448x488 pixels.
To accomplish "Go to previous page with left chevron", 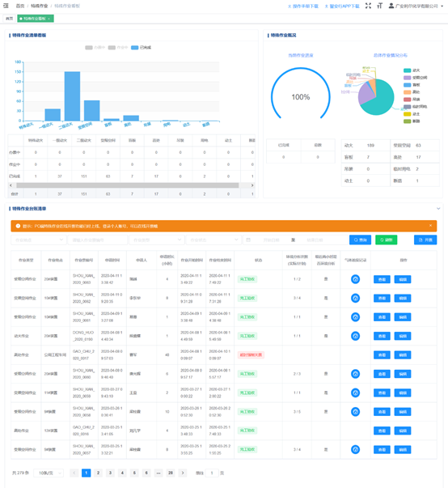I will click(x=74, y=473).
